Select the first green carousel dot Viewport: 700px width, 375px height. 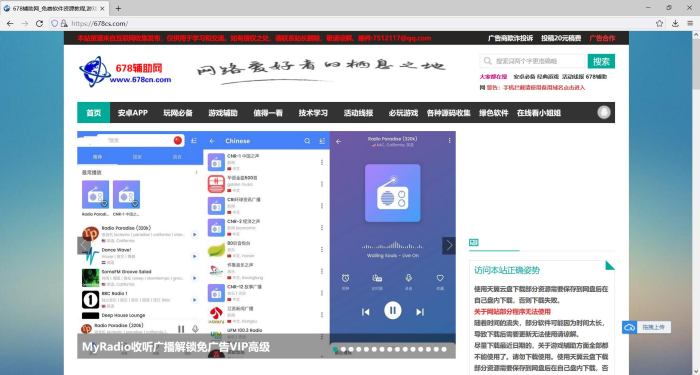point(335,349)
